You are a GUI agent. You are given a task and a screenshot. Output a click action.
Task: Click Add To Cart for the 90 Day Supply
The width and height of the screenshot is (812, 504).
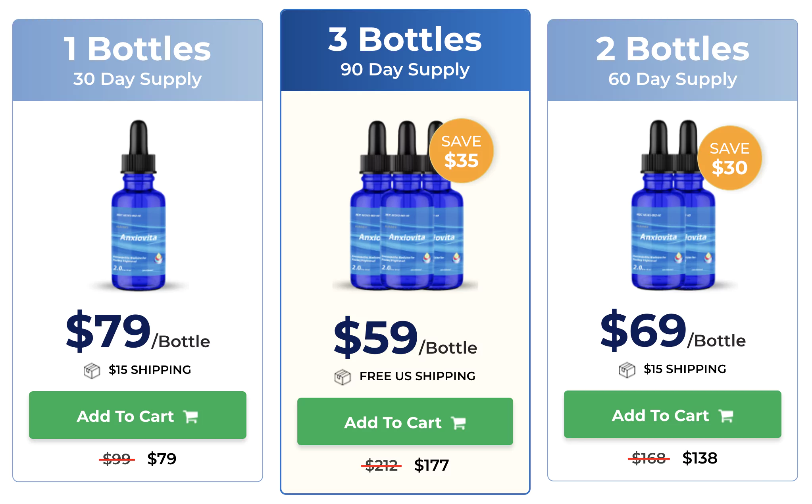(x=405, y=422)
